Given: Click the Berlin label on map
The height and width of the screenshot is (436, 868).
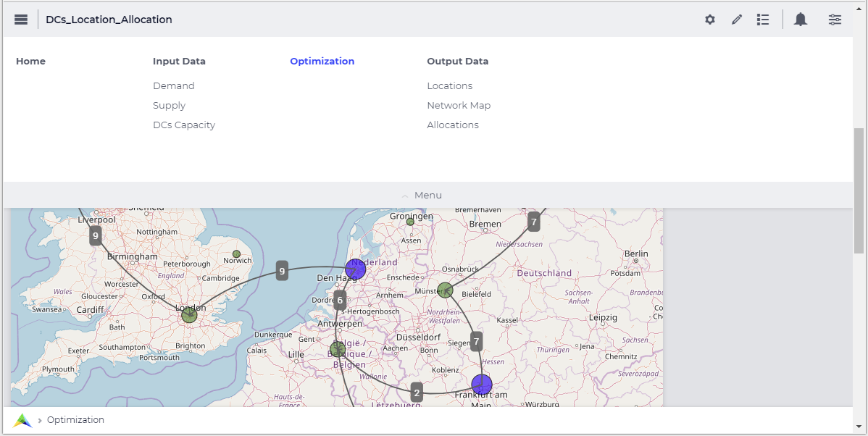Looking at the screenshot, I should point(636,253).
